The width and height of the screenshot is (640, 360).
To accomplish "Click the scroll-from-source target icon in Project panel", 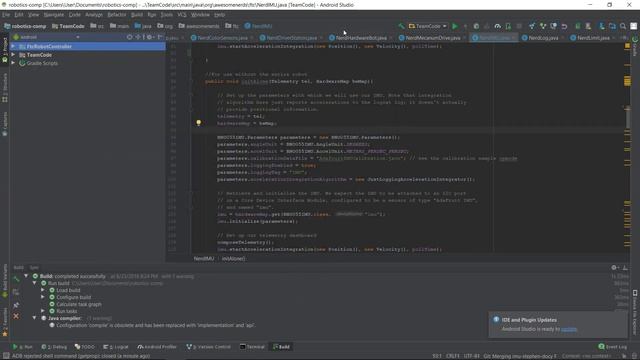I will coord(129,37).
